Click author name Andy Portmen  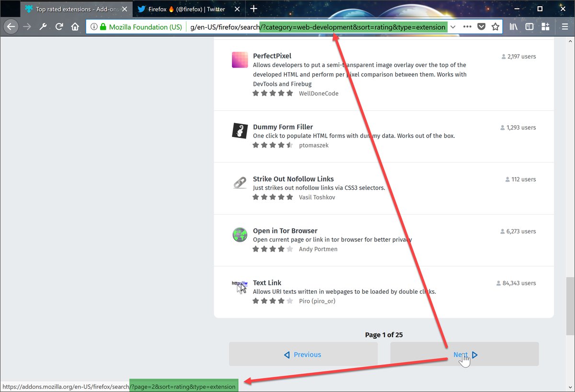coord(318,249)
